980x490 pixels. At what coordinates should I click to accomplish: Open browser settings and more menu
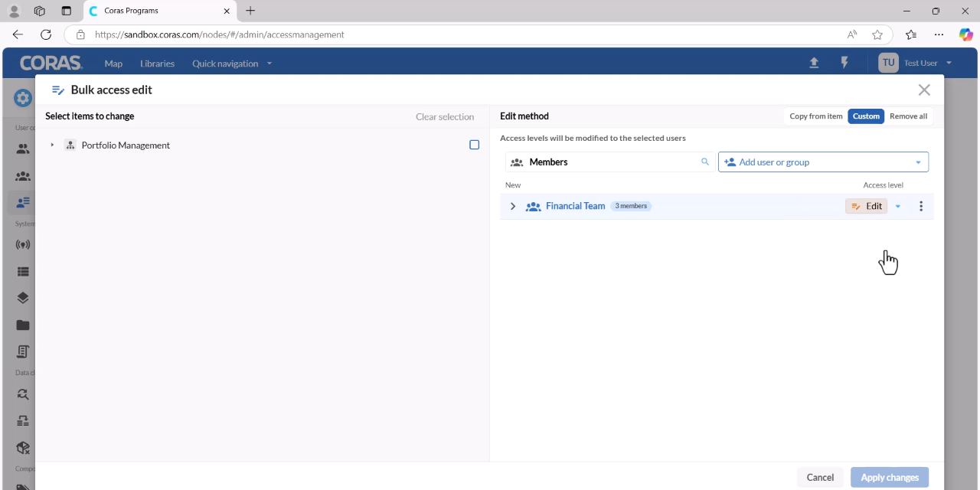pyautogui.click(x=939, y=34)
